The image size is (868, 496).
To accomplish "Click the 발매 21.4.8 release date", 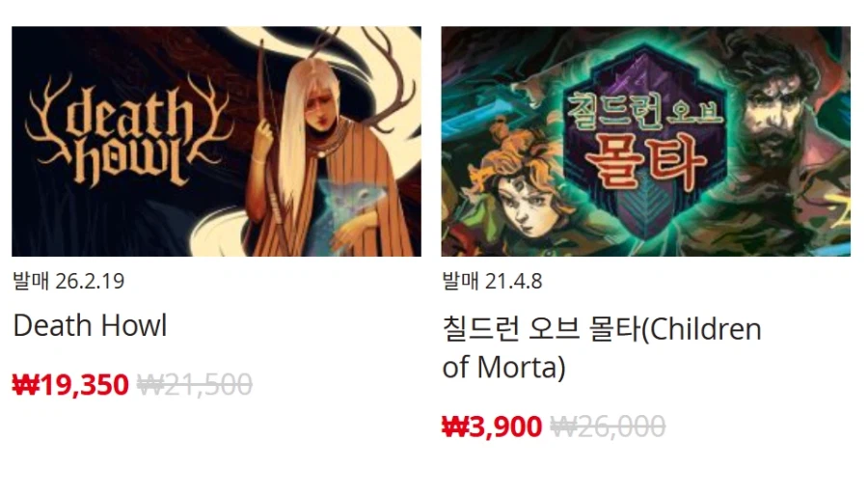I will coord(492,281).
